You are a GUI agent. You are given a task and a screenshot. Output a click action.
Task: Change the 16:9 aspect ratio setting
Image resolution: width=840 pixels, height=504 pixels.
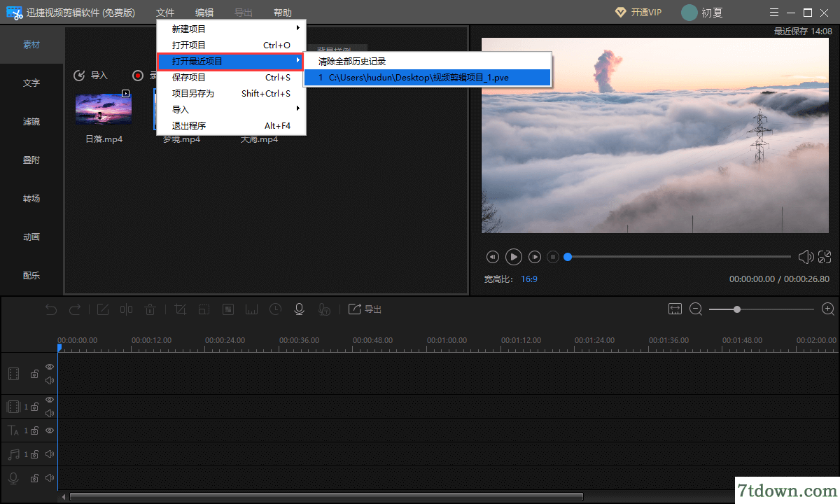coord(529,279)
